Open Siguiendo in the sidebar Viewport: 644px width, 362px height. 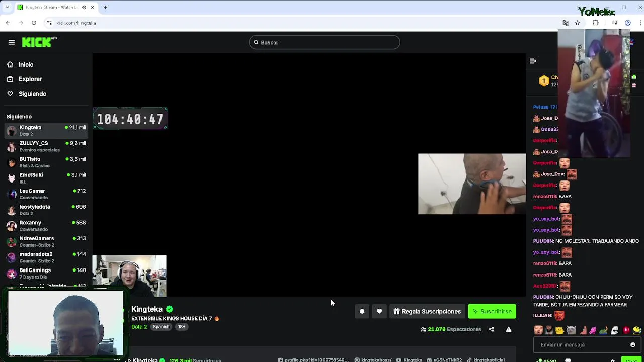pyautogui.click(x=26, y=94)
